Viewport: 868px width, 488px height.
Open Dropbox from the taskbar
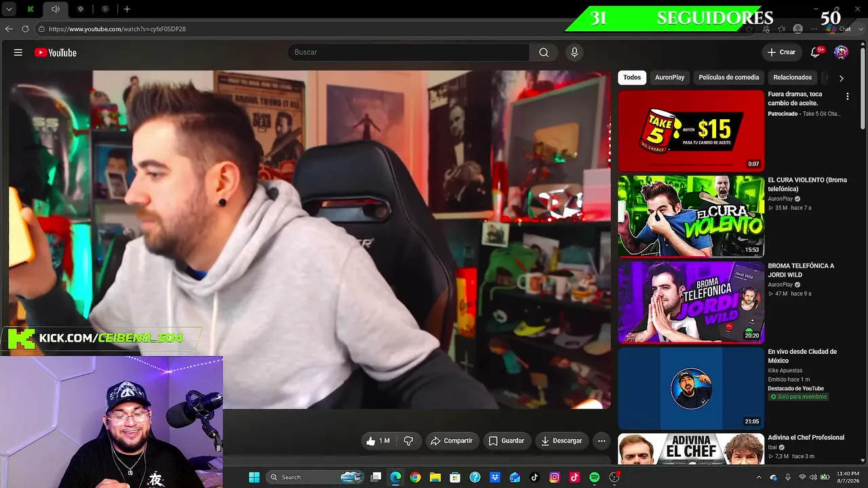click(x=495, y=477)
